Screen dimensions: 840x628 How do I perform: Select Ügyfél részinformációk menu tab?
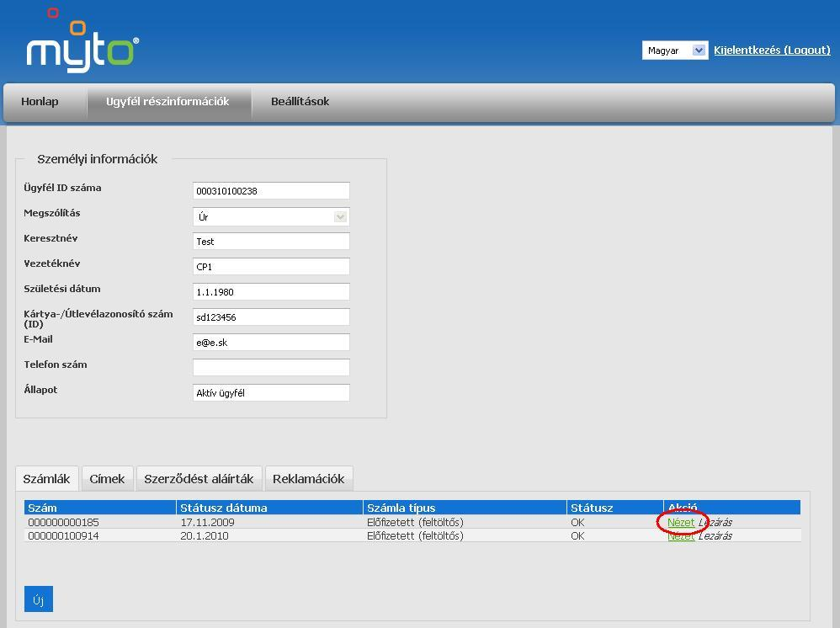tap(167, 102)
